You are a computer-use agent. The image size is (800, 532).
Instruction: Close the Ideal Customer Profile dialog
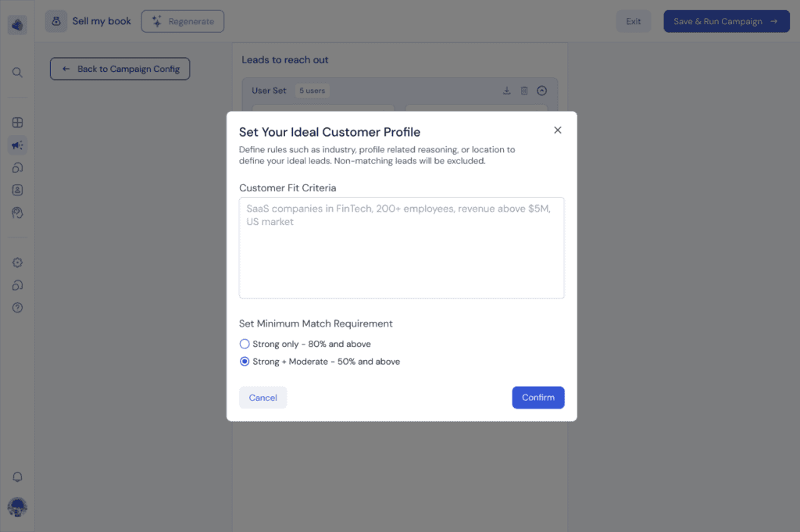(x=558, y=130)
